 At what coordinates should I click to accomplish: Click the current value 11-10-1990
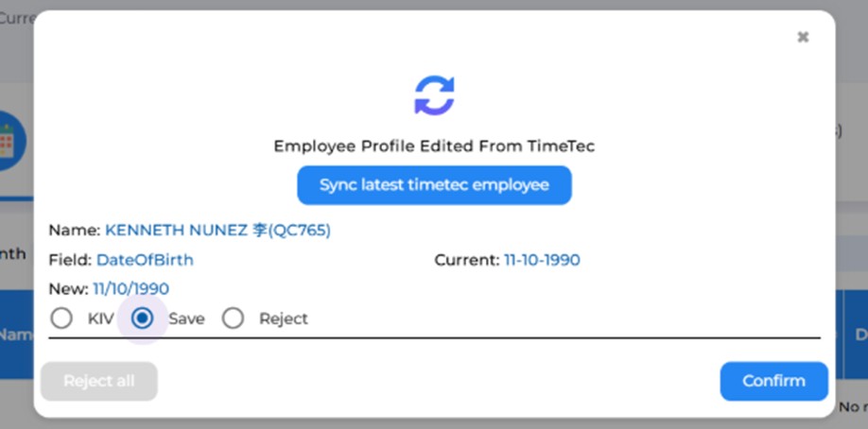pos(542,260)
